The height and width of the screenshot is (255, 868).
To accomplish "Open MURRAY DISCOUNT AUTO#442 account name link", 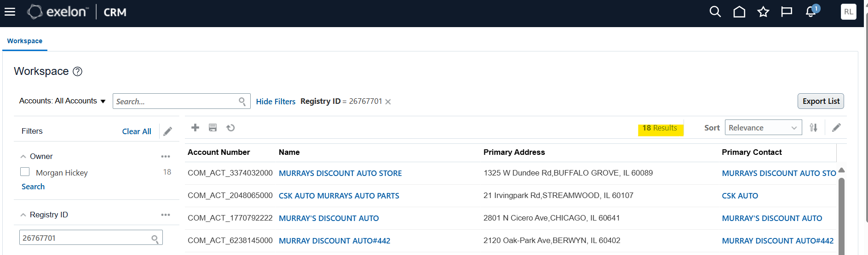I will tap(334, 241).
